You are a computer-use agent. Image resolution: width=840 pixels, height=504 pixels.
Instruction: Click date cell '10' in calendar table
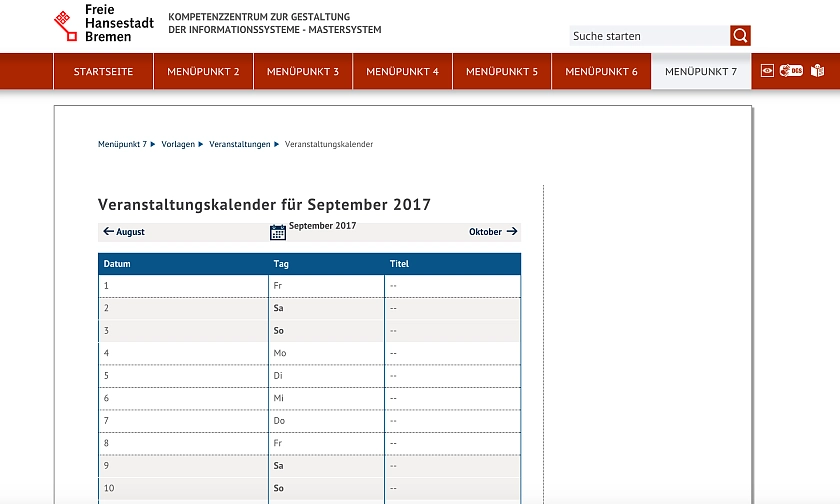click(183, 488)
